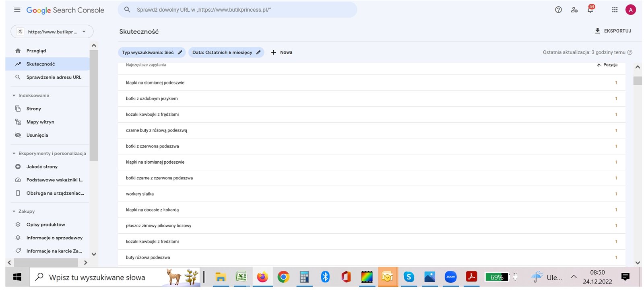
Task: Open the Google apps grid
Action: pos(615,10)
